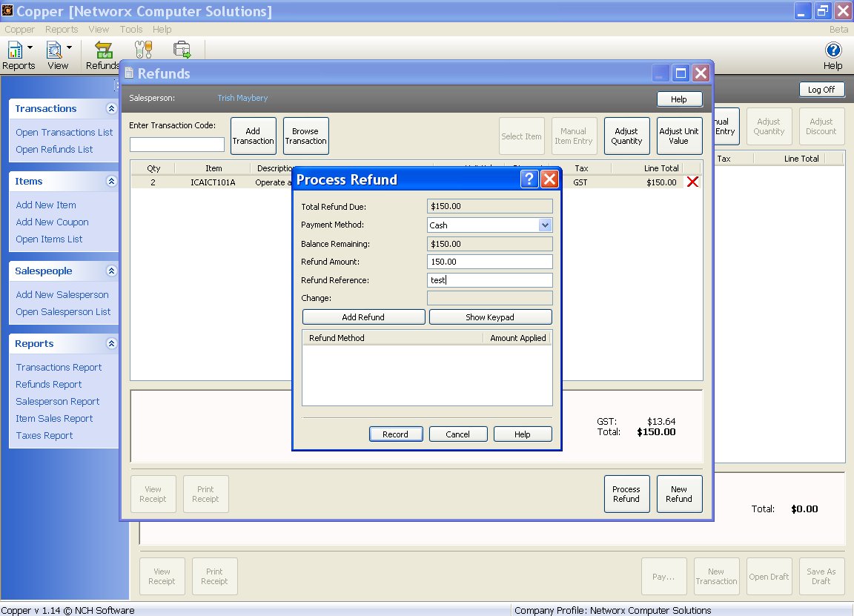854x616 pixels.
Task: Click Add New Salesperson link
Action: tap(62, 294)
